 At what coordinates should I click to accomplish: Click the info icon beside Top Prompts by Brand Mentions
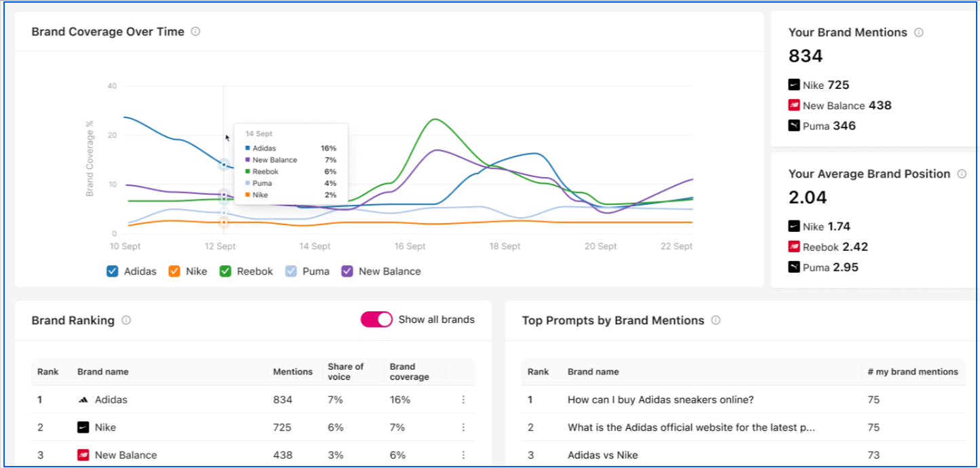click(716, 320)
